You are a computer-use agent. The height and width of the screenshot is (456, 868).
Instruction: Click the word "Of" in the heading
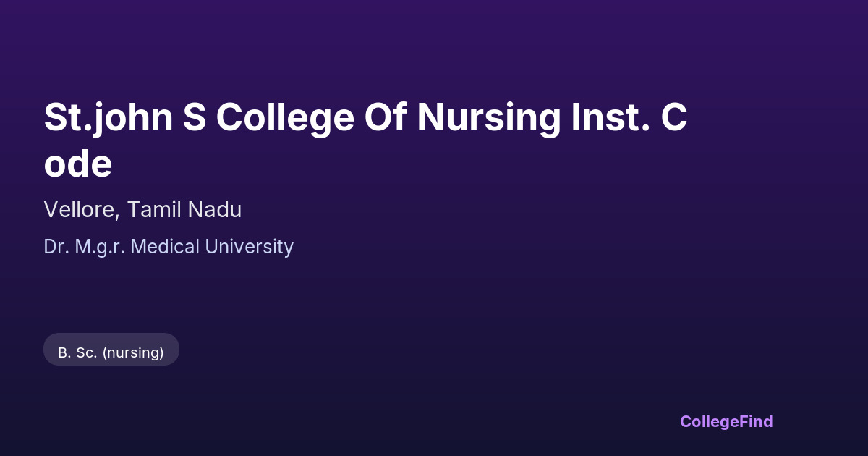[x=386, y=117]
